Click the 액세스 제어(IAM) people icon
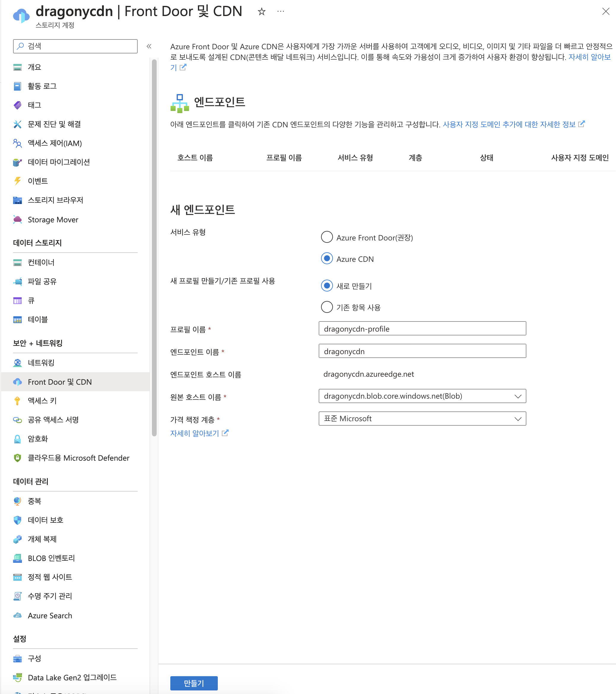This screenshot has height=694, width=616. pyautogui.click(x=17, y=143)
